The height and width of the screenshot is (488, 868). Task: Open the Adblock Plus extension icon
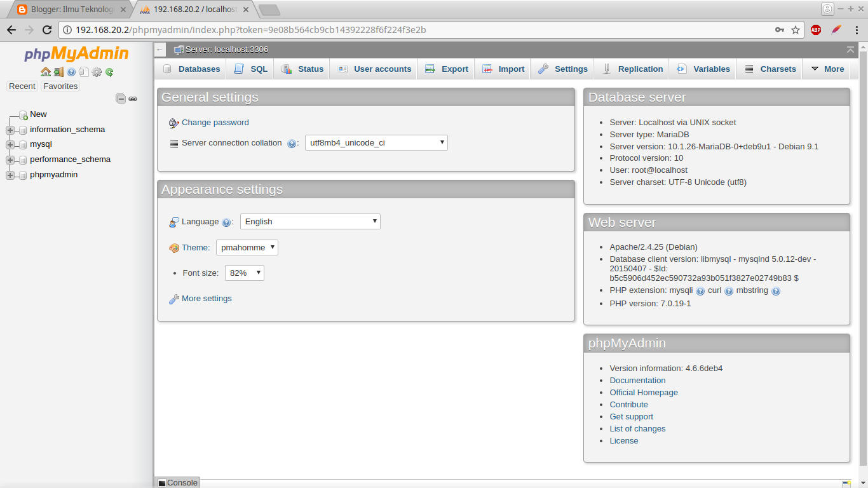pyautogui.click(x=816, y=30)
